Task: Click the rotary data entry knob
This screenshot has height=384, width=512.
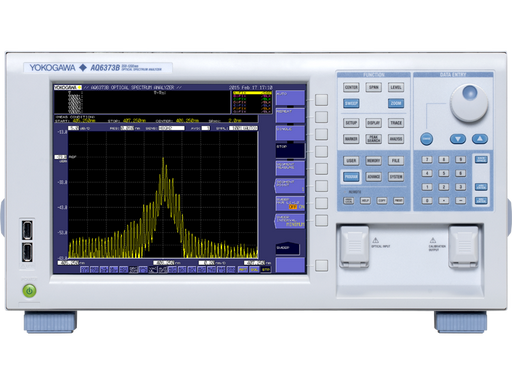Action: click(469, 103)
